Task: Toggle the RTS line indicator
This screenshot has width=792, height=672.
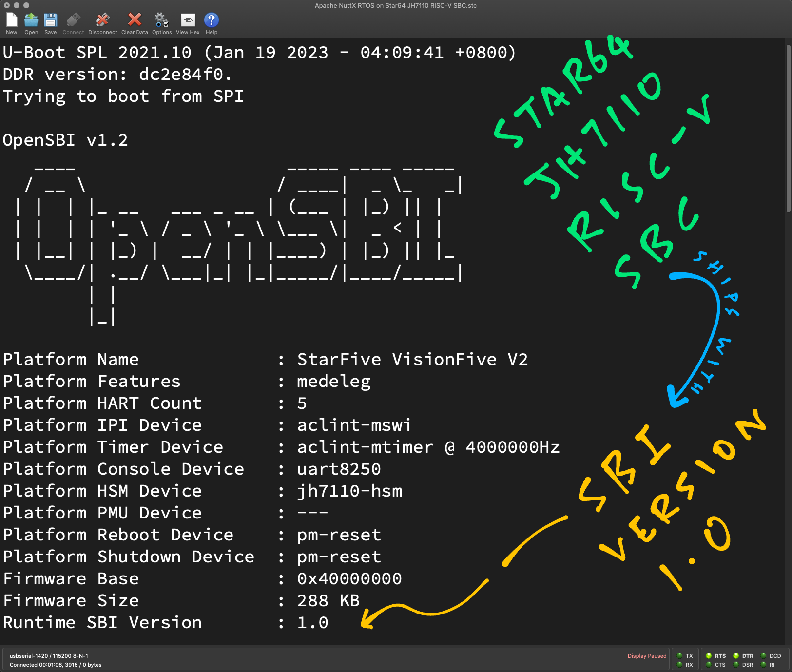Action: [x=709, y=655]
